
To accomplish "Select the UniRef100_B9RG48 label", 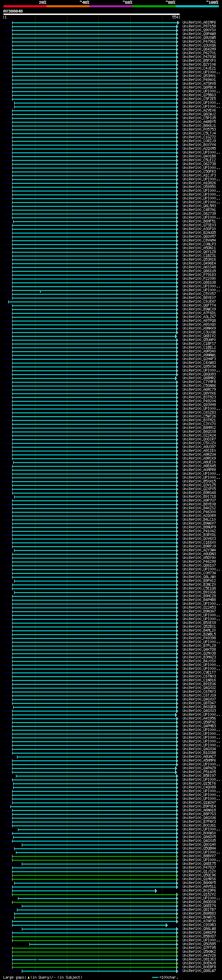I will point(199,493).
